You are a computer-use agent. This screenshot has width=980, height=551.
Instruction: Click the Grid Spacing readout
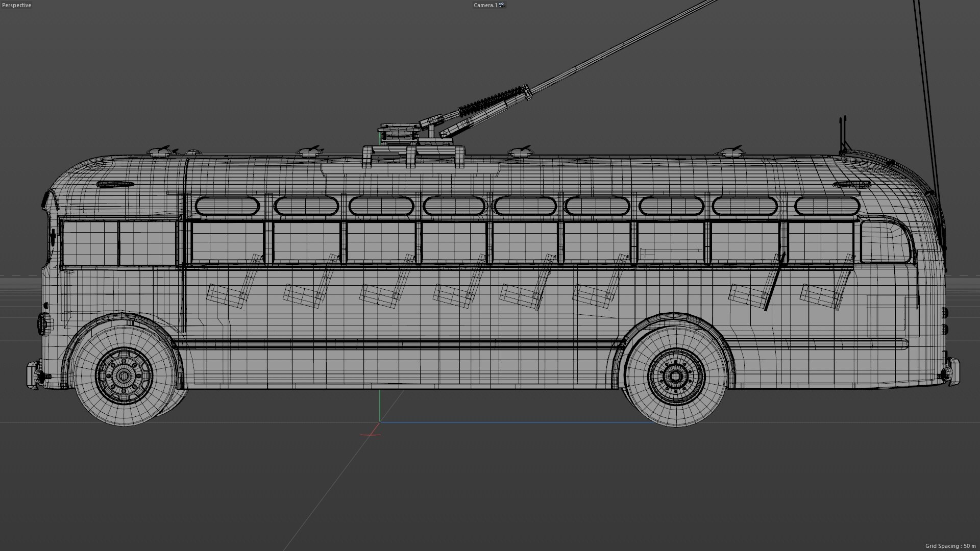(x=950, y=546)
